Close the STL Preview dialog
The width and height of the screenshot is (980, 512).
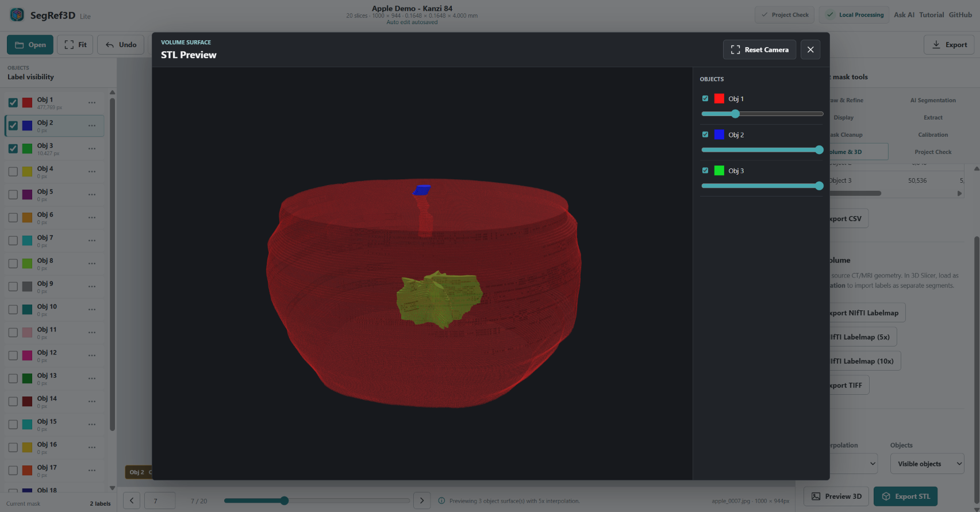(810, 50)
